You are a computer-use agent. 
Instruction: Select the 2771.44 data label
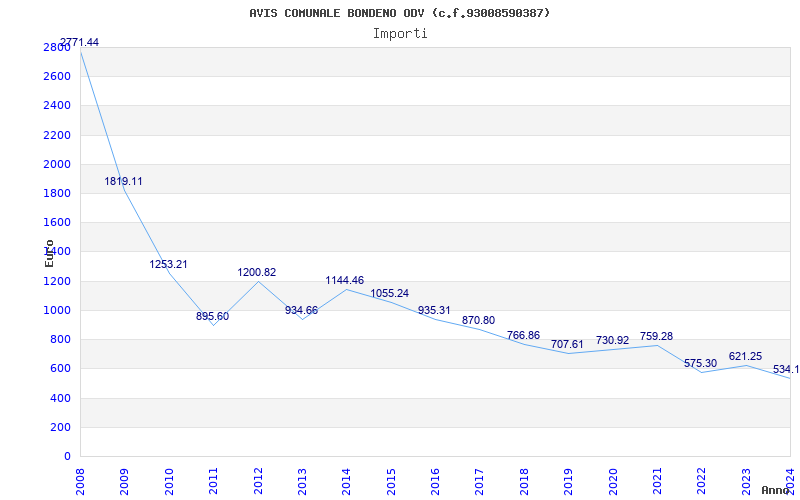80,42
